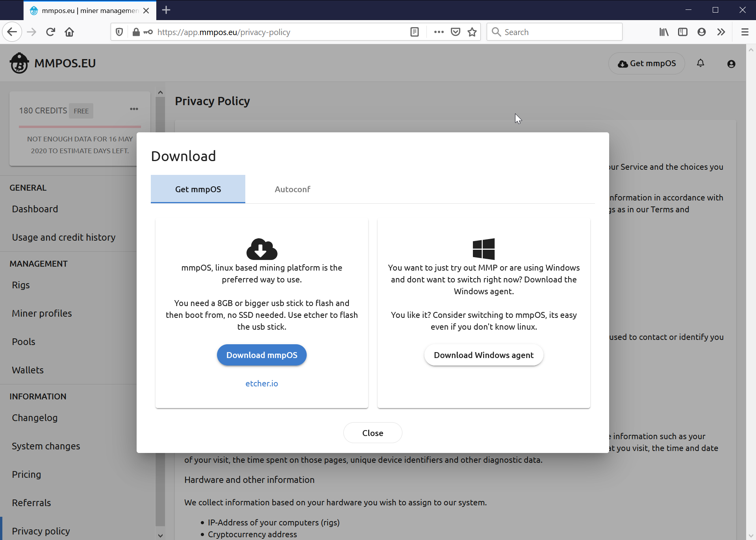Open page actions three-dot menu
The width and height of the screenshot is (756, 540).
439,32
